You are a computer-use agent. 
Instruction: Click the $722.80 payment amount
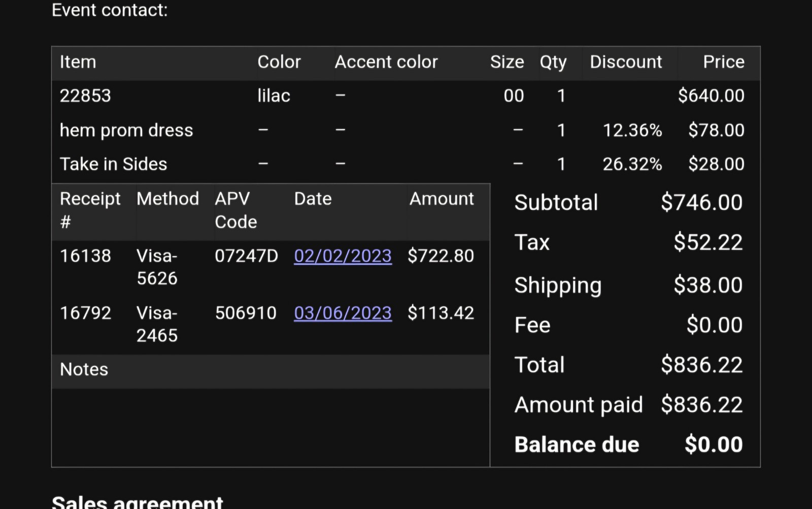pos(441,256)
